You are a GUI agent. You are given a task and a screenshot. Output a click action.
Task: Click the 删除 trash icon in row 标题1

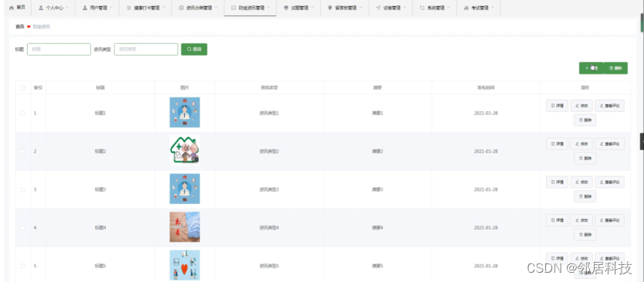[x=581, y=121]
